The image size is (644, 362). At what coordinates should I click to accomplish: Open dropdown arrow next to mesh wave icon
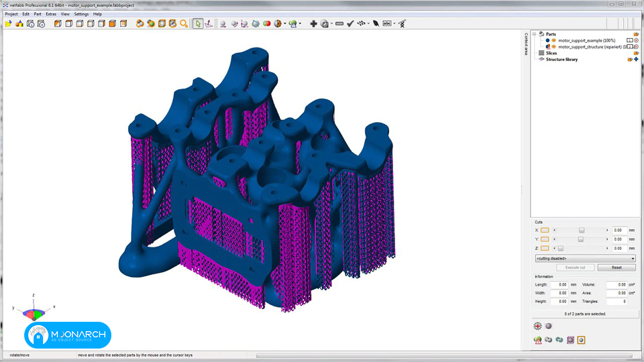coord(368,24)
